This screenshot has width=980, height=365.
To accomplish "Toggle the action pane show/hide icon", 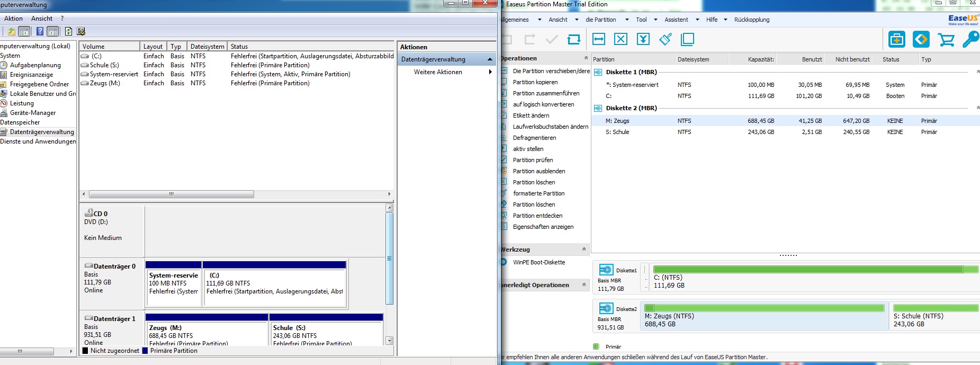I will pyautogui.click(x=53, y=32).
